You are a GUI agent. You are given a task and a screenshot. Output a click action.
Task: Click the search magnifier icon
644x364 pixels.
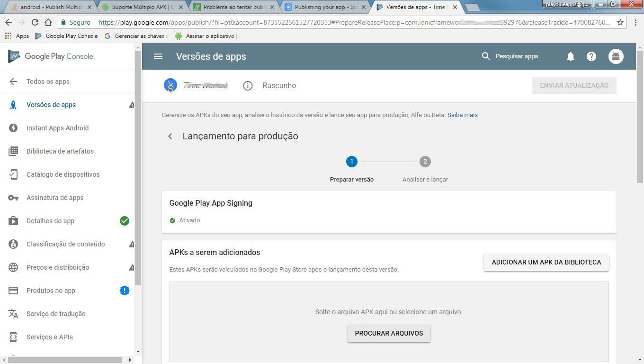pos(486,56)
